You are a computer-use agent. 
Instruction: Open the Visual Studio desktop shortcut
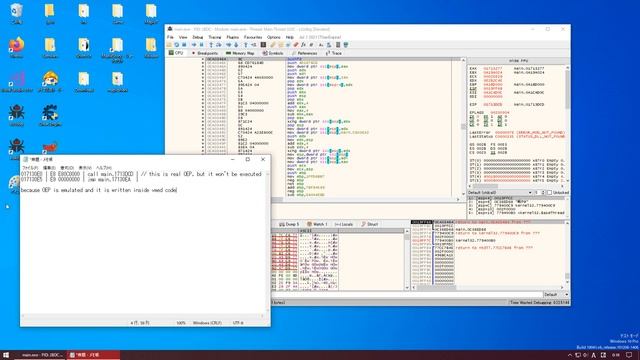tap(16, 82)
